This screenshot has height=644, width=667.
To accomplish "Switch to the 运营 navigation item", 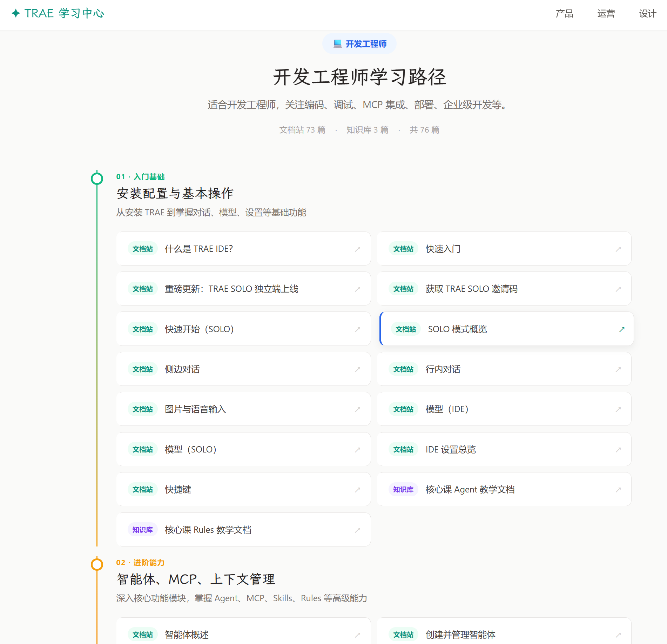I will [606, 14].
